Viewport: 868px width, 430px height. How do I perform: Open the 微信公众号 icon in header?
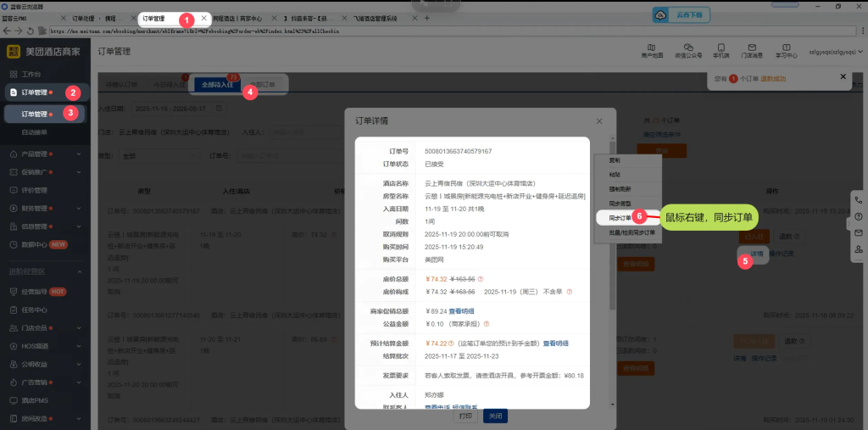(687, 47)
